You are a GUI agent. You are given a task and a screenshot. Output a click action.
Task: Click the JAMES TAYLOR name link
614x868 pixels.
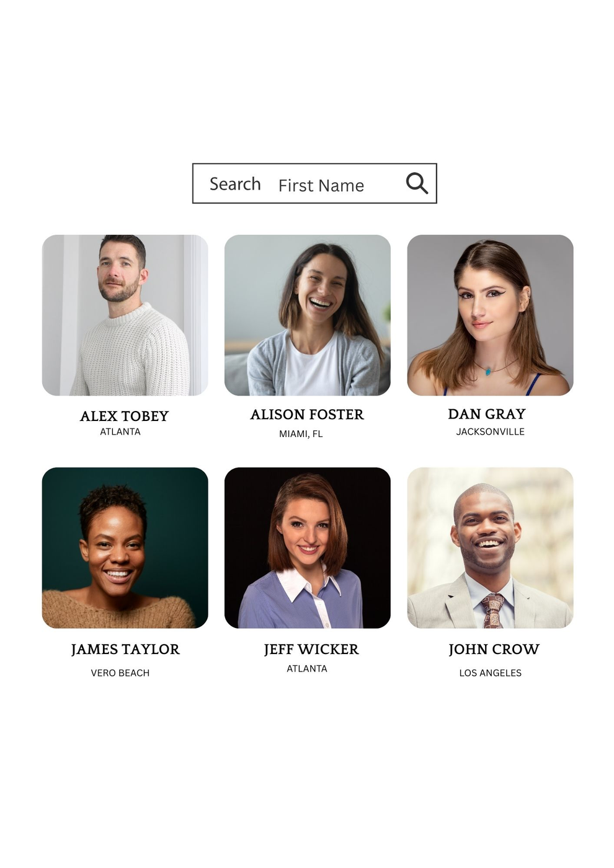tap(125, 649)
